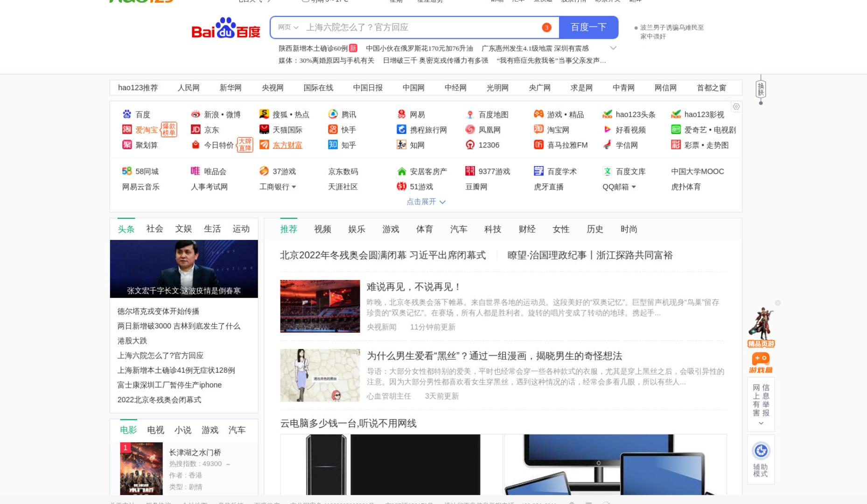Open the 百度学术 icon link

point(538,171)
